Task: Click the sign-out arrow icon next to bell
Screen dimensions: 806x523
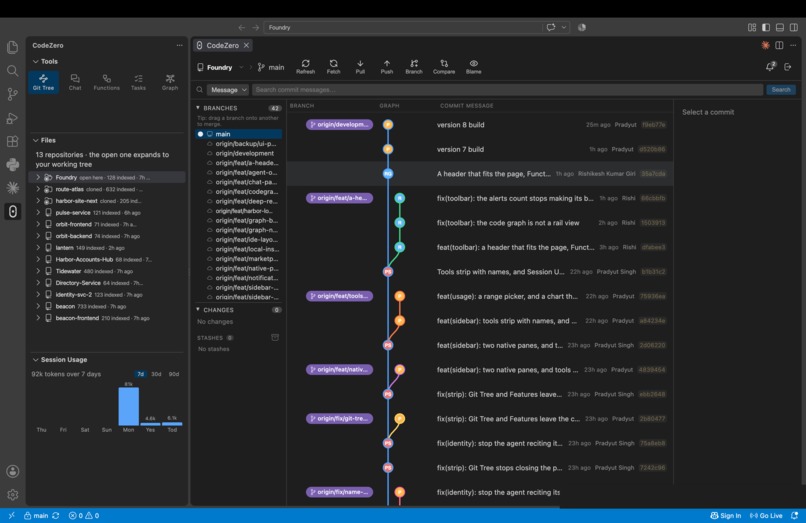Action: [788, 67]
